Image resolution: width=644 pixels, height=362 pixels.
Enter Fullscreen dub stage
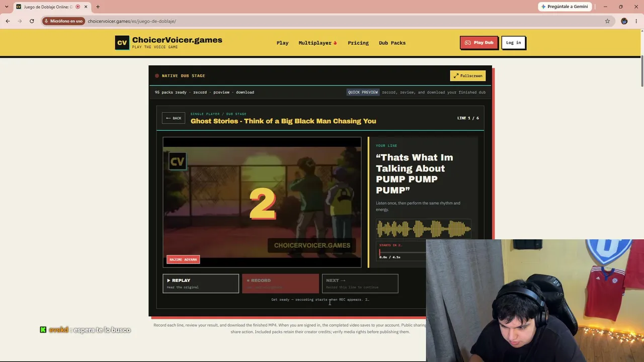click(468, 76)
